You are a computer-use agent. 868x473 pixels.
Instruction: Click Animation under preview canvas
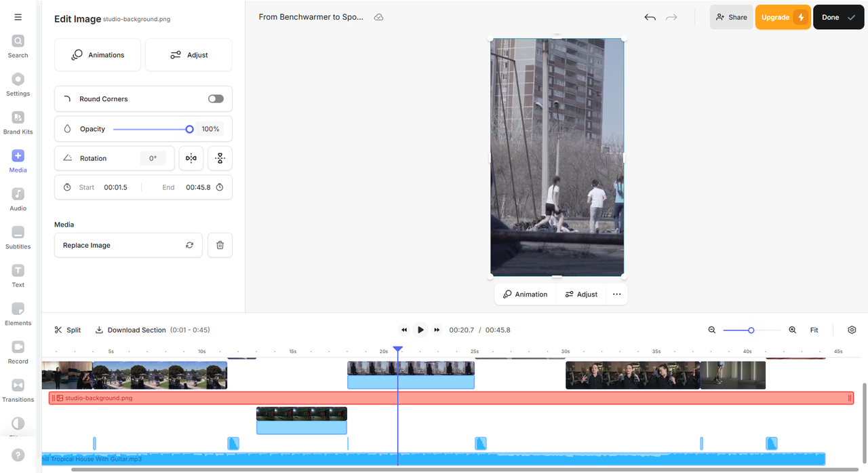click(526, 295)
